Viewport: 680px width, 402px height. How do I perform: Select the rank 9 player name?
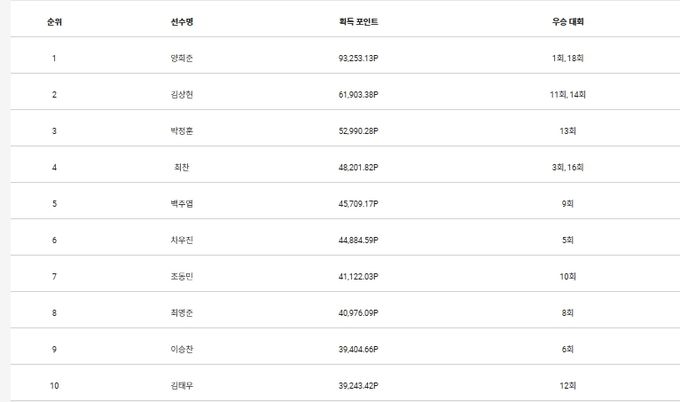click(181, 349)
